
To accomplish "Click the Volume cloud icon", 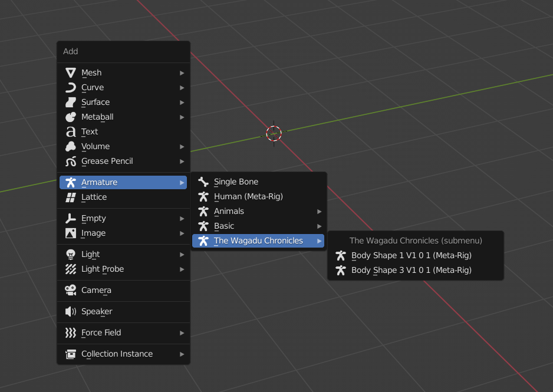I will pyautogui.click(x=71, y=147).
